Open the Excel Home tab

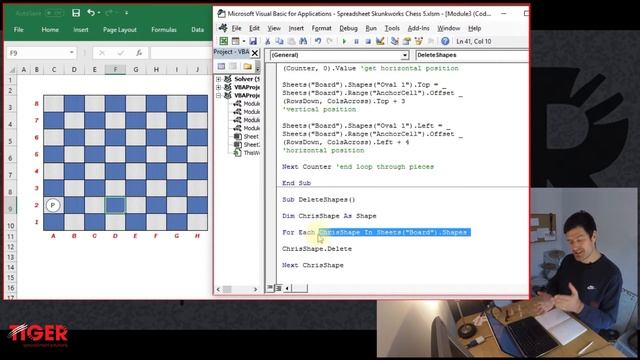point(50,29)
